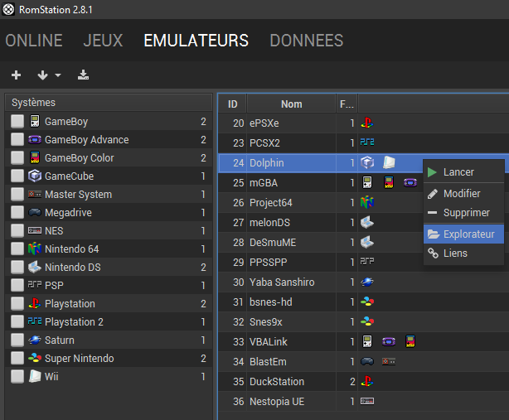The height and width of the screenshot is (420, 509).
Task: Click the Nintendo DS icon in DeSmuME row
Action: 367,242
